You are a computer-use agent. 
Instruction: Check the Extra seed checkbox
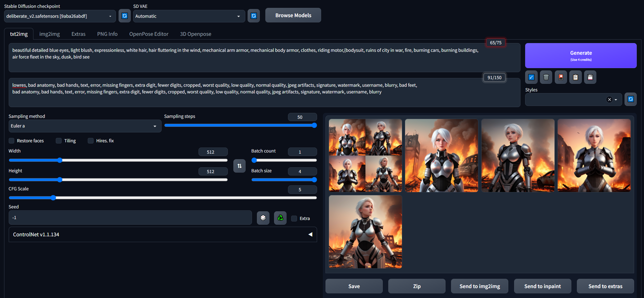pyautogui.click(x=294, y=218)
